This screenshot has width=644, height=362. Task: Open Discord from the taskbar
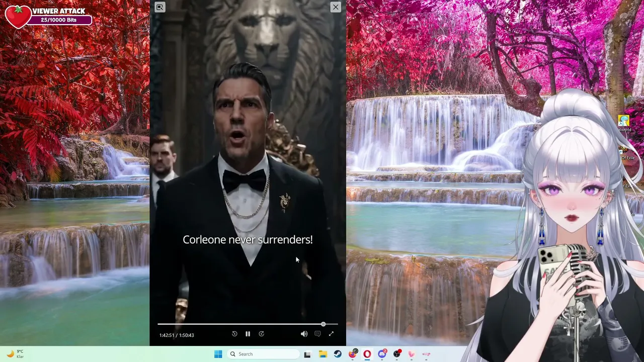point(382,353)
